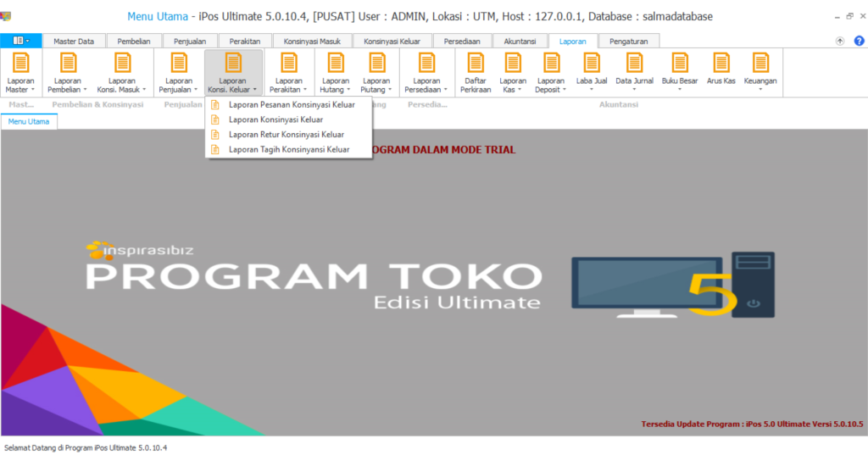This screenshot has height=455, width=868.
Task: Open the Data Jurnal report icon
Action: 634,64
